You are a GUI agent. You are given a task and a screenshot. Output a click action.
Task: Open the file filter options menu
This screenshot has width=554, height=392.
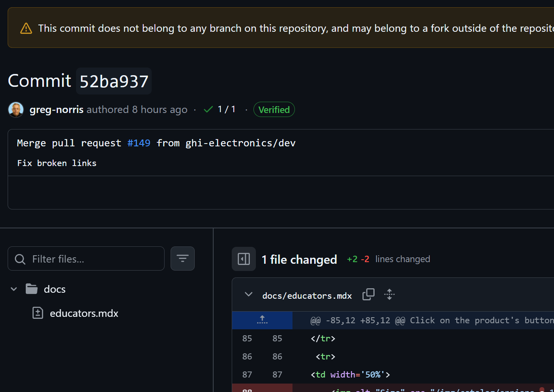[x=183, y=259]
